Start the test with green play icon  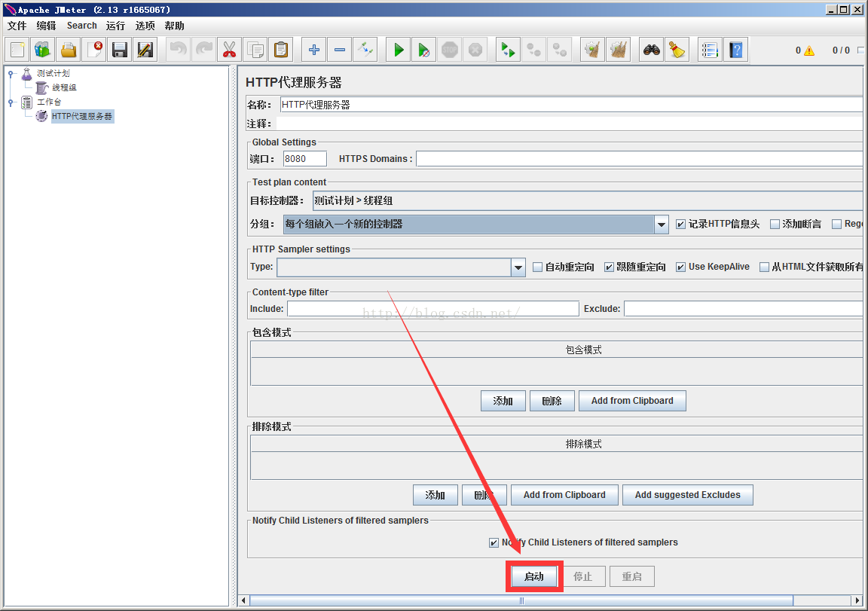[399, 50]
